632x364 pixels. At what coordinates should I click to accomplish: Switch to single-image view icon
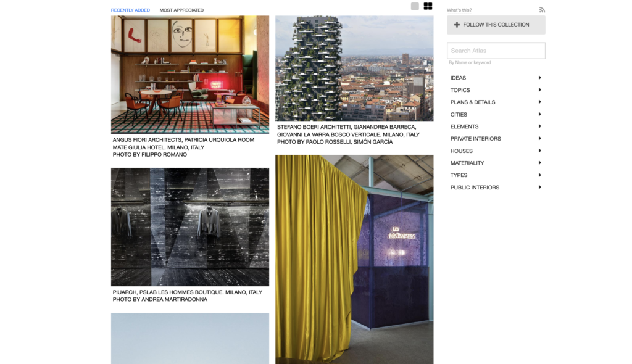click(415, 6)
